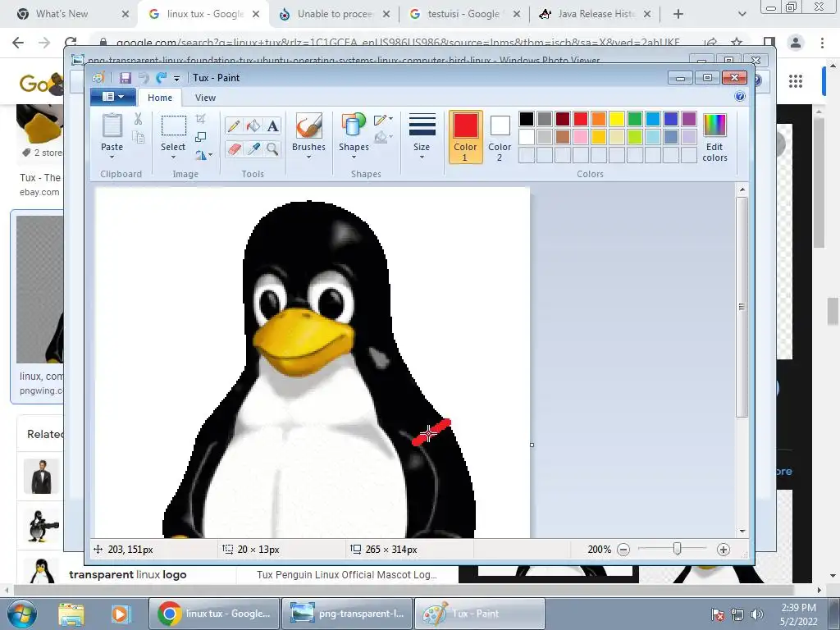Click the Resize icon in Image group
This screenshot has height=630, width=840.
click(x=200, y=137)
